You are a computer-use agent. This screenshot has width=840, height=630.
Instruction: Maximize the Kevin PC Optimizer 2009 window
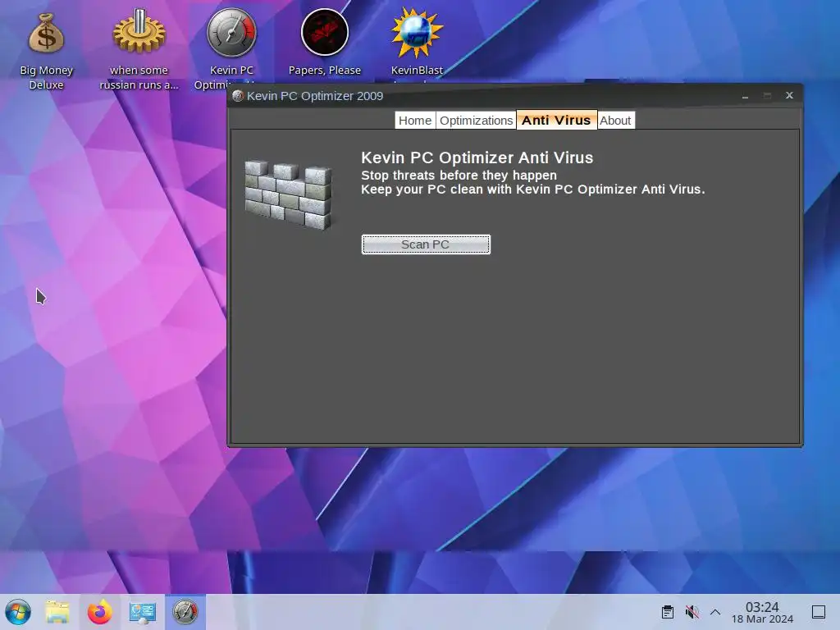767,96
